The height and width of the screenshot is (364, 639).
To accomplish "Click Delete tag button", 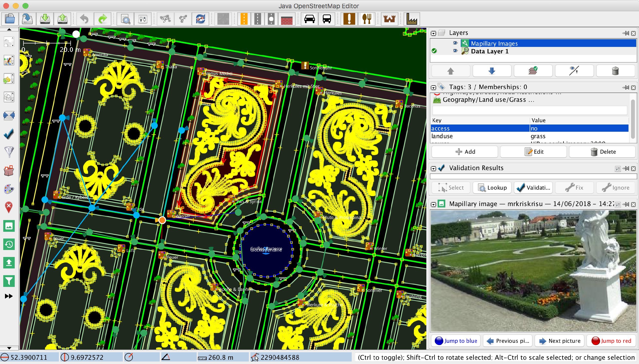I will coord(602,152).
